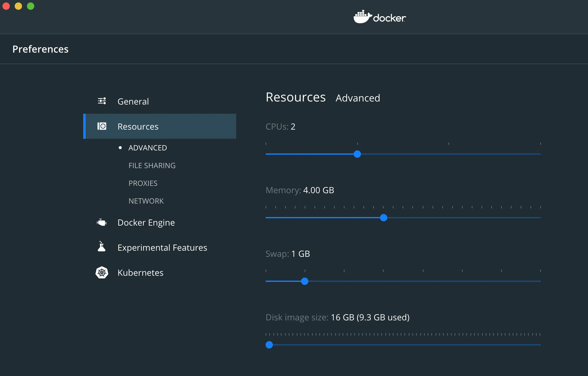Click the Experimental Features flask icon
588x376 pixels.
[x=102, y=247]
